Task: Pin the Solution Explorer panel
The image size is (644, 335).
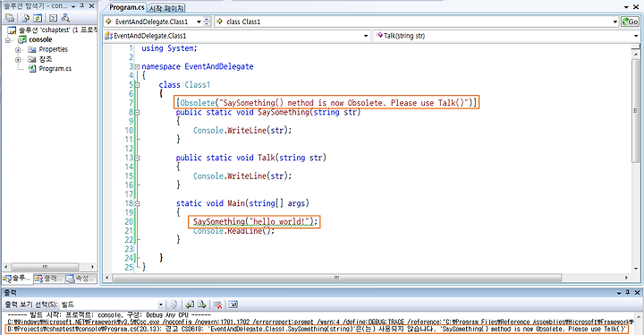Action: tap(81, 5)
